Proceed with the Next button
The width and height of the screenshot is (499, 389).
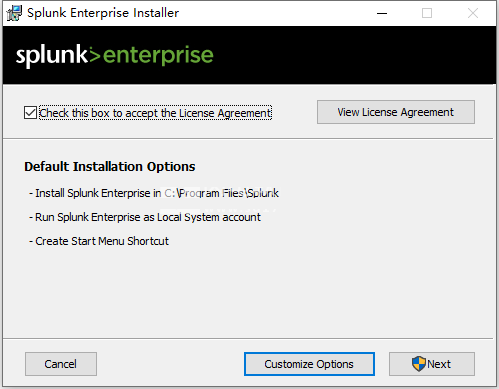432,364
